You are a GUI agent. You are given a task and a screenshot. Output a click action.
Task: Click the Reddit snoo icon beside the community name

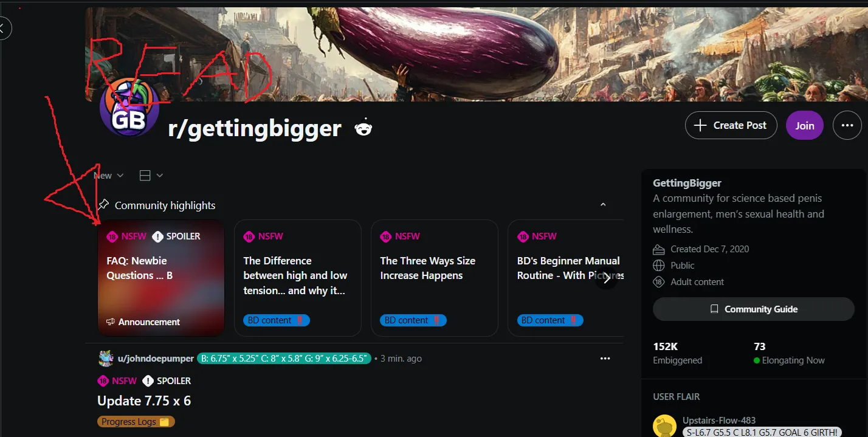coord(363,128)
